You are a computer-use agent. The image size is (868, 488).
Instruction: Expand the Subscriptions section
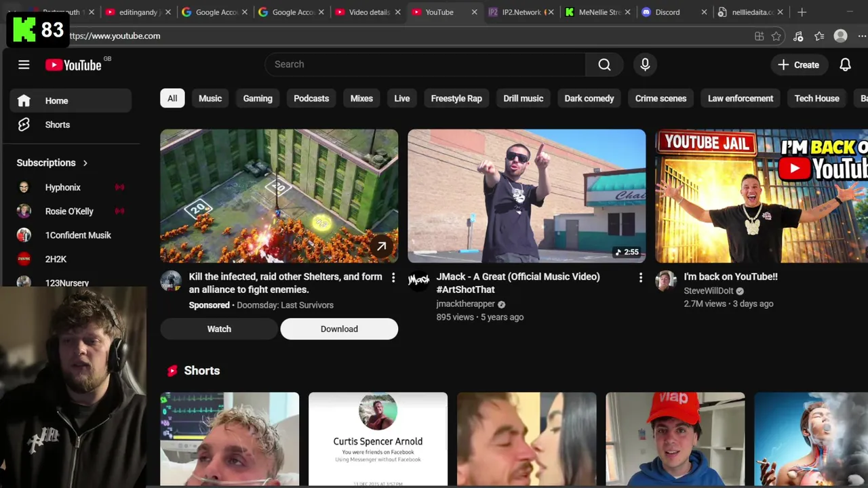click(x=52, y=163)
